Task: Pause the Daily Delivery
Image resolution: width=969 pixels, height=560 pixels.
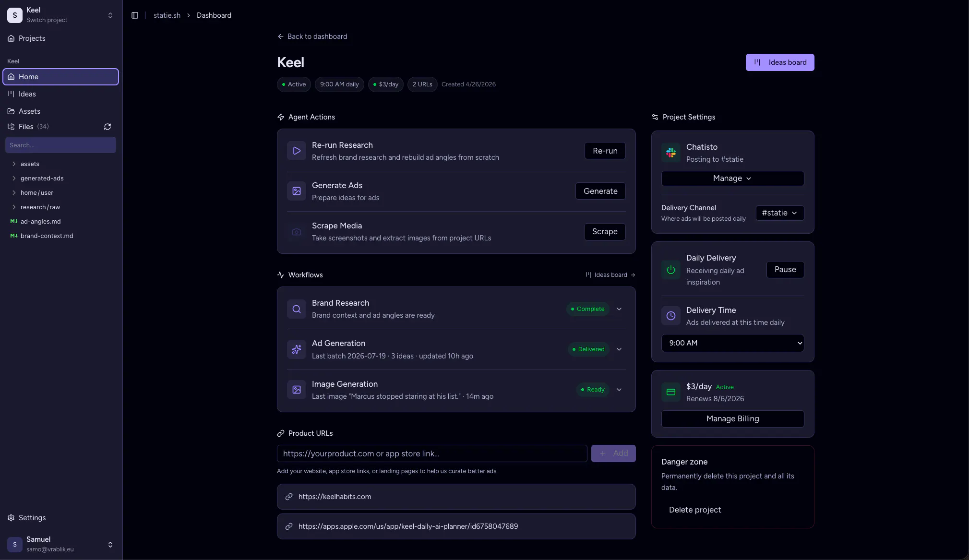Action: 785,270
